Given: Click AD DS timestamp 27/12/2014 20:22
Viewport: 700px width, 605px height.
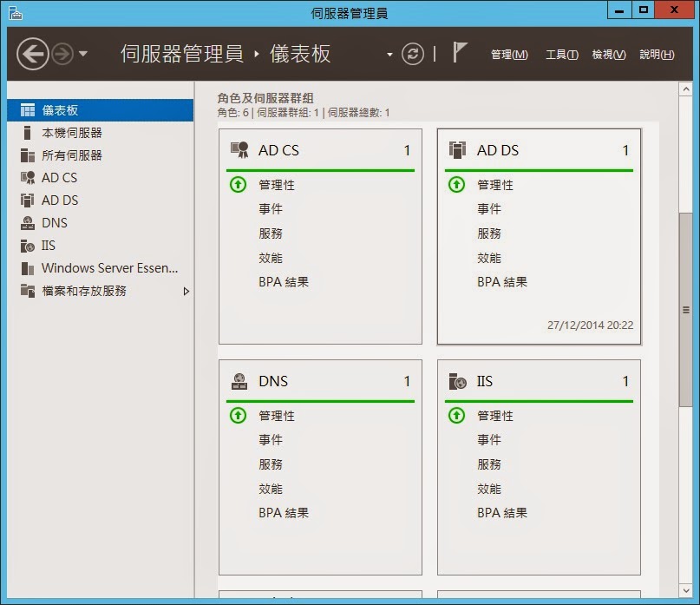Looking at the screenshot, I should 590,325.
